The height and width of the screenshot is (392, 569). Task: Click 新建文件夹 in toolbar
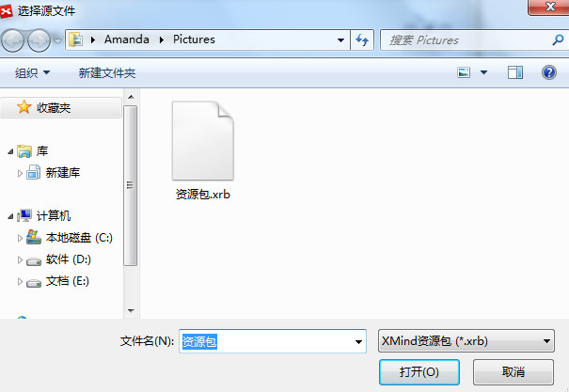pyautogui.click(x=107, y=73)
